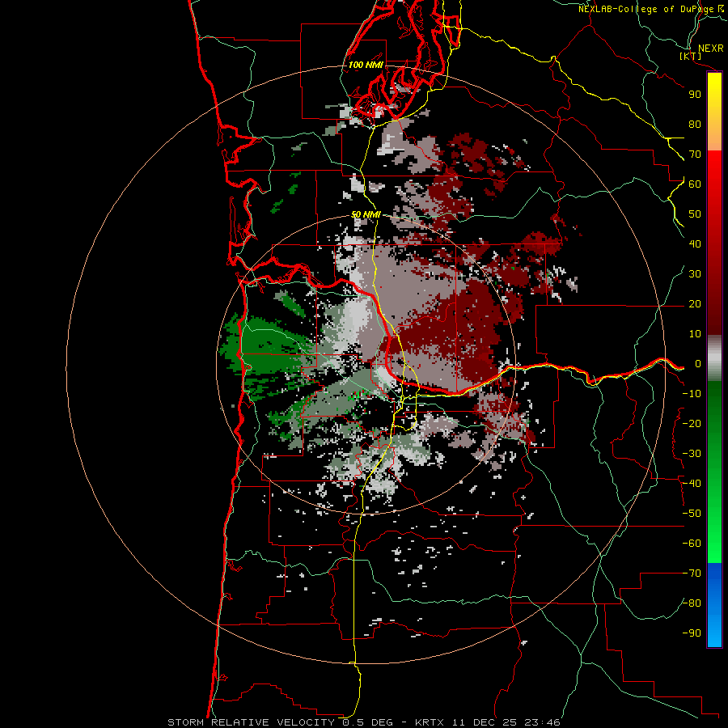Screen dimensions: 728x728
Task: Click the -30 value on velocity scale
Action: point(692,454)
